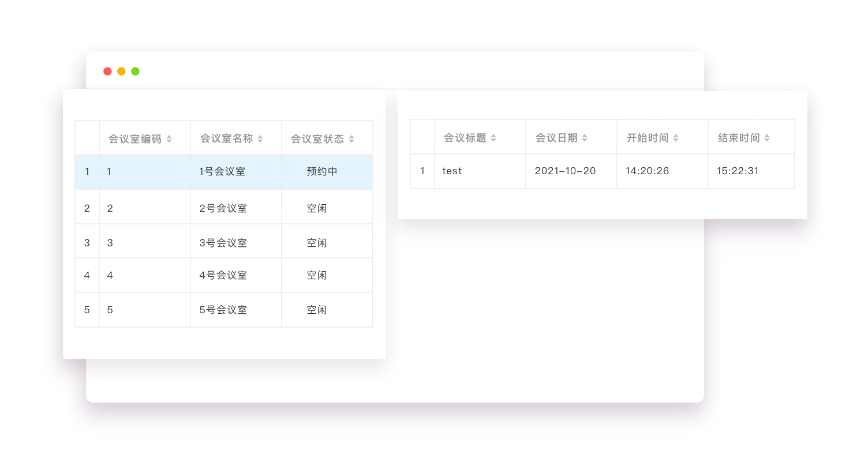
Task: Click the end time 15:22:31
Action: click(x=751, y=171)
